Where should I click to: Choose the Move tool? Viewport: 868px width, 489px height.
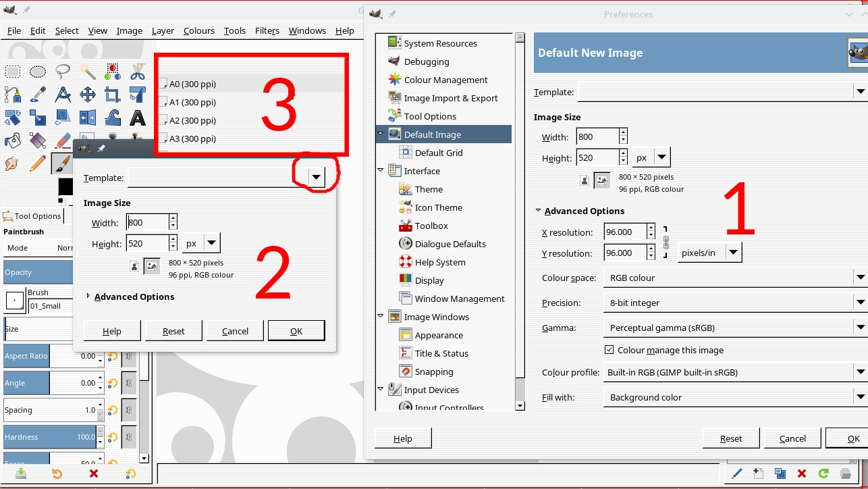point(88,95)
